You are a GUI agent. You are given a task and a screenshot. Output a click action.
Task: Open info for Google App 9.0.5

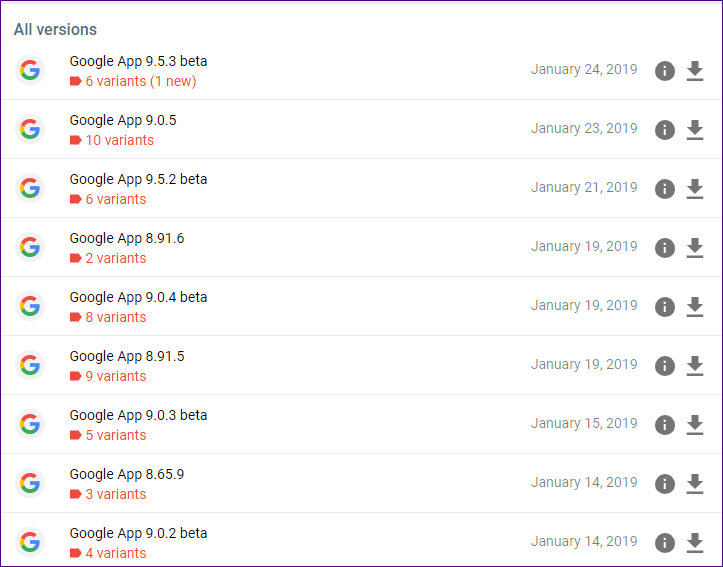pyautogui.click(x=665, y=130)
